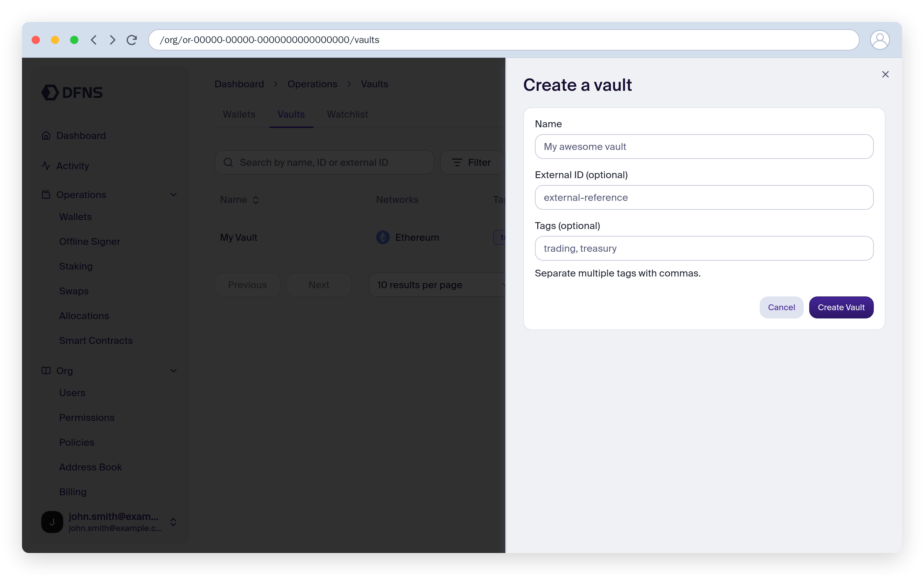Open the Filter button
Image resolution: width=924 pixels, height=575 pixels.
[x=472, y=162]
